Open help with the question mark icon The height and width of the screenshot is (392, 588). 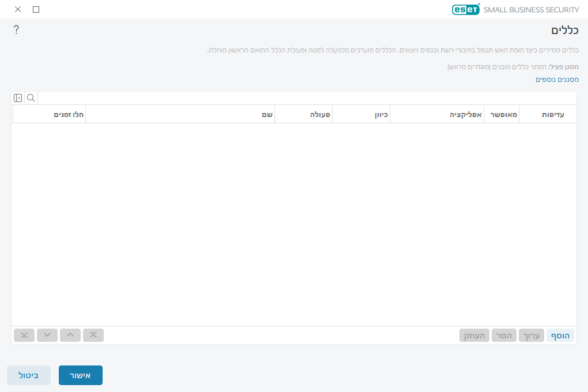click(x=16, y=30)
